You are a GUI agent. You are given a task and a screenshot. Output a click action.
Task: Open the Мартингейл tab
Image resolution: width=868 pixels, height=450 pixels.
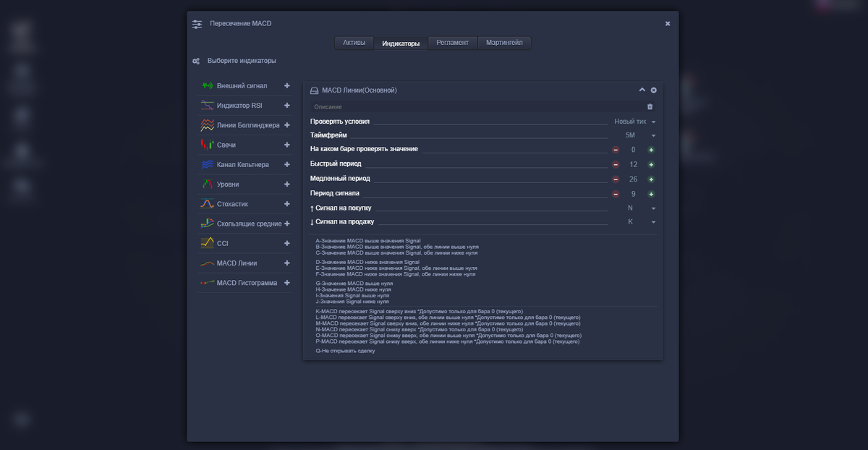coord(504,43)
